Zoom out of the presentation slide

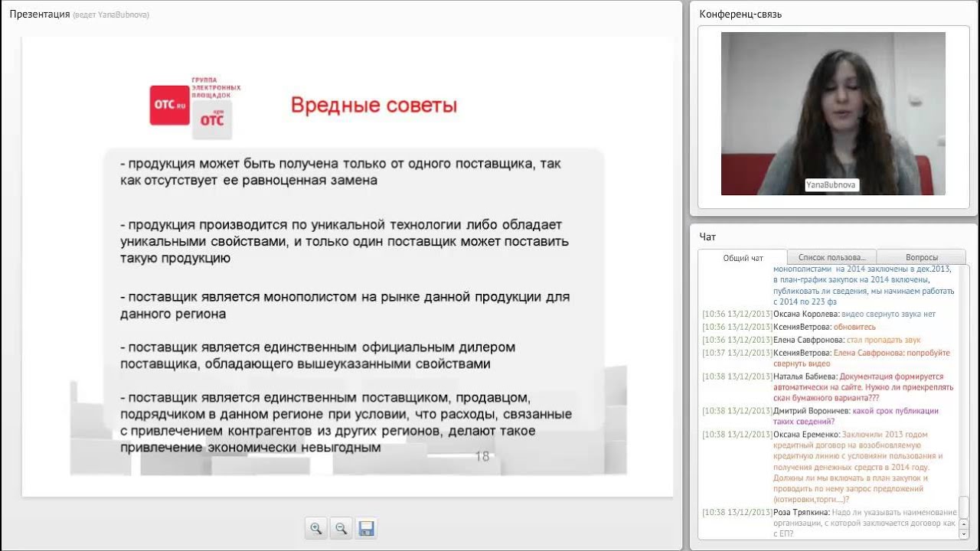pos(341,528)
